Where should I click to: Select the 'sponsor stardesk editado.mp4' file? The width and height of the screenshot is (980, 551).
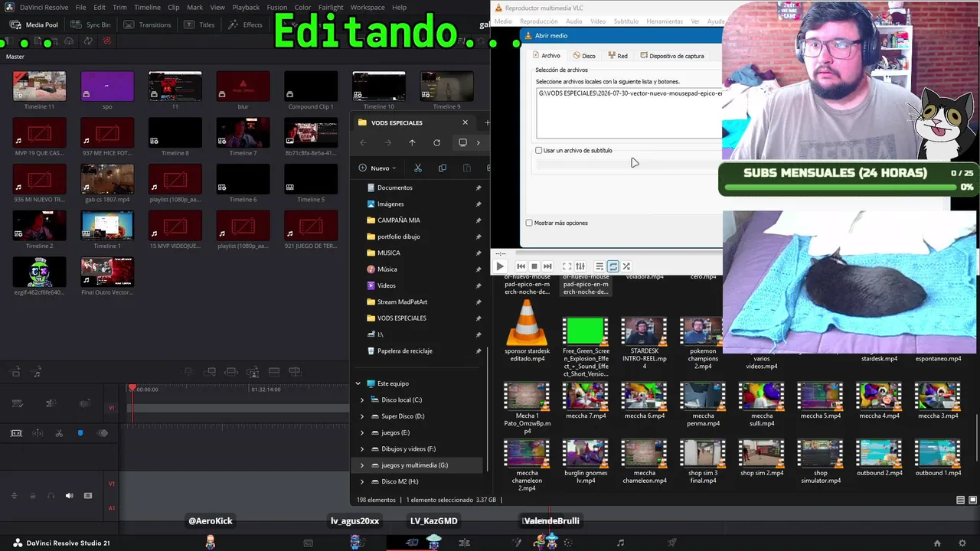(527, 331)
